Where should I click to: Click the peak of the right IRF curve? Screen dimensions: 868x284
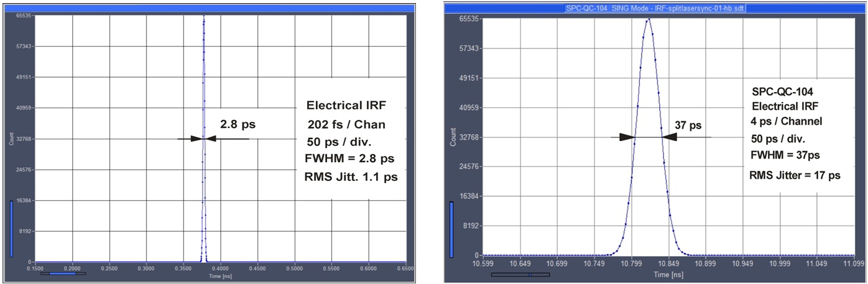[x=648, y=19]
